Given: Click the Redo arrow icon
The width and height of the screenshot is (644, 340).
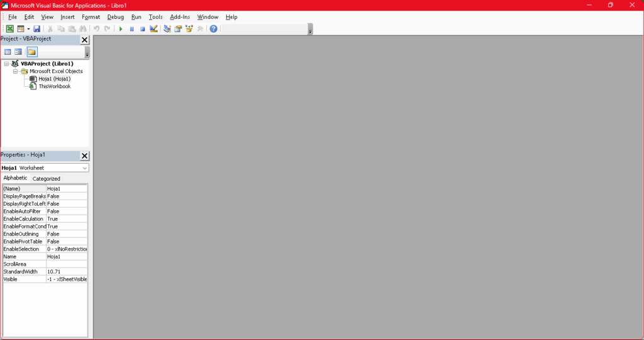Looking at the screenshot, I should click(x=107, y=29).
